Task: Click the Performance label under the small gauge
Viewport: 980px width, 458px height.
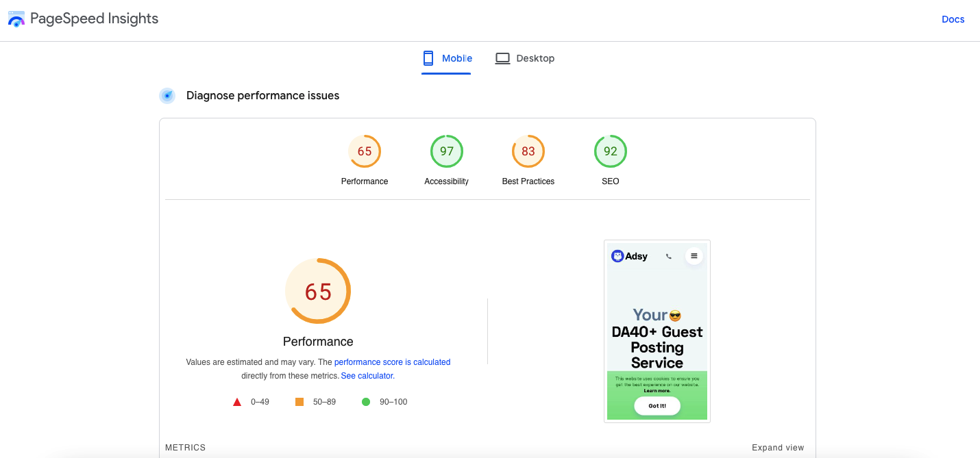Action: tap(365, 181)
